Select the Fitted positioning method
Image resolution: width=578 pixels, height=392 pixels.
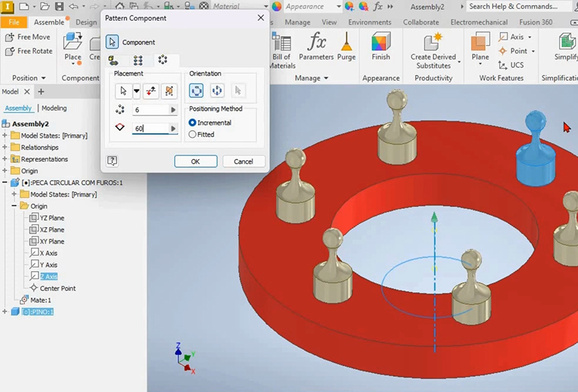pos(193,135)
